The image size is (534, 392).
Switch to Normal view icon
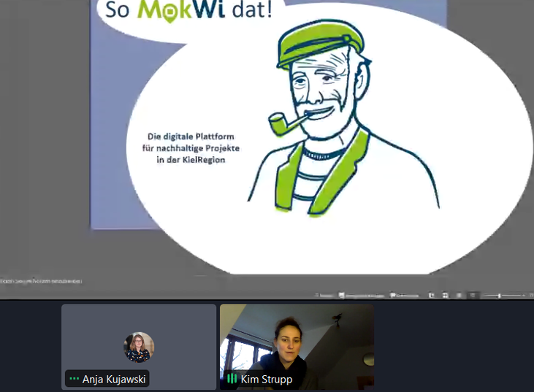(432, 296)
